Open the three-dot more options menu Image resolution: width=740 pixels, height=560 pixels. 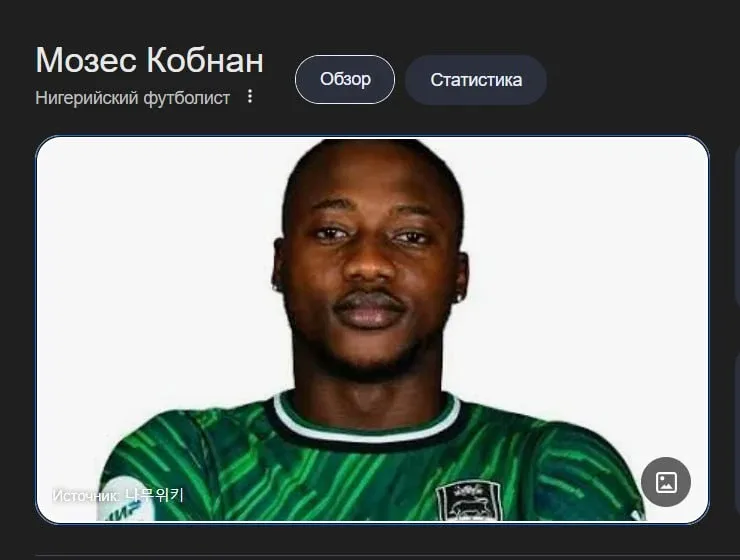click(x=250, y=96)
